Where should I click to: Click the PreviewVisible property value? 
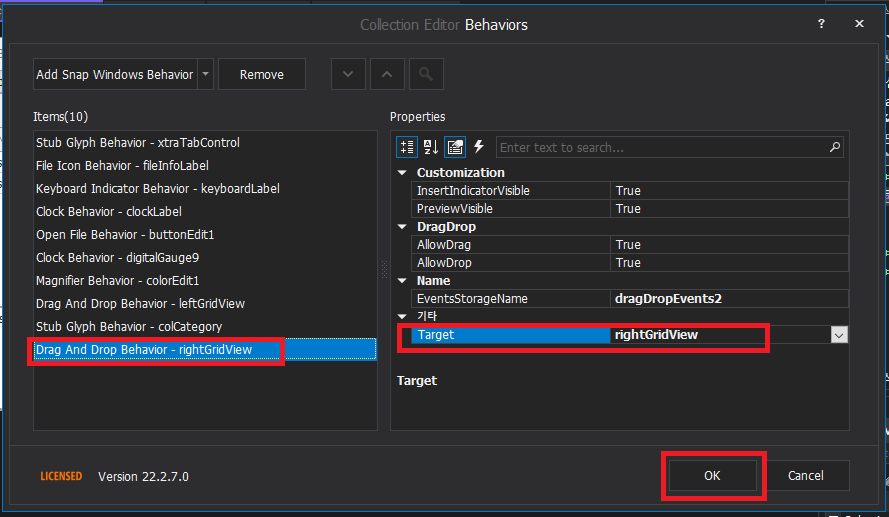click(x=729, y=209)
